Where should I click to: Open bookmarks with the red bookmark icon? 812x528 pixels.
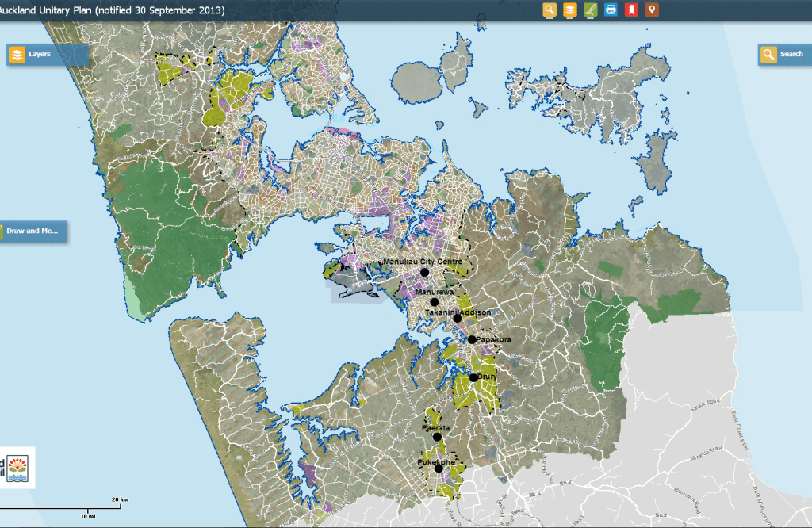point(631,10)
